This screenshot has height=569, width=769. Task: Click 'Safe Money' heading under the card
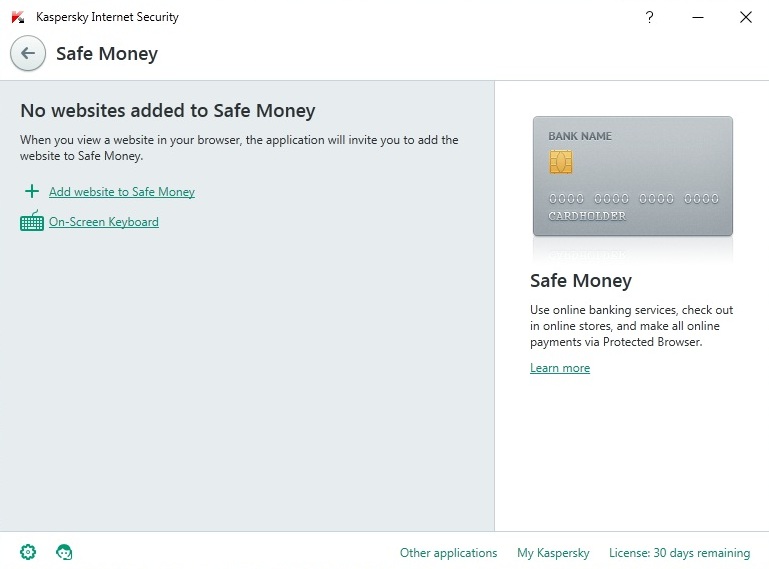581,281
